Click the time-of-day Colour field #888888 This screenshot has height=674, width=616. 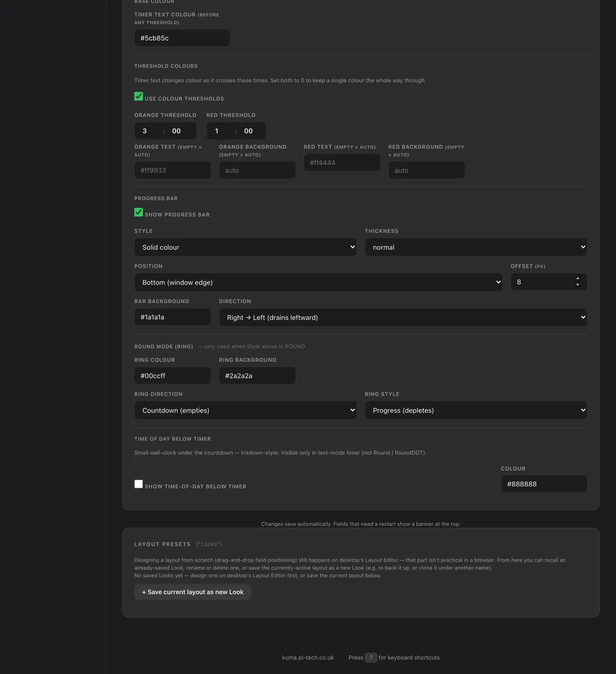click(x=544, y=484)
